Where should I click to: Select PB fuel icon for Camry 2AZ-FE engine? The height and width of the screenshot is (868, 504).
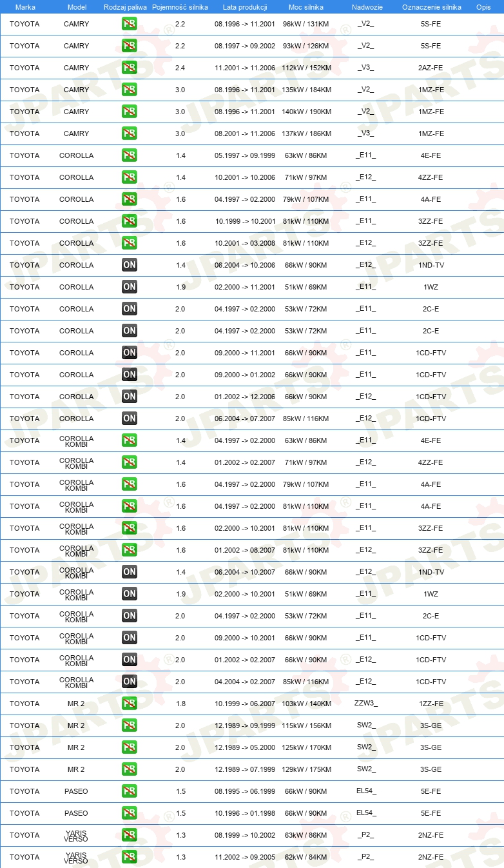[x=129, y=68]
